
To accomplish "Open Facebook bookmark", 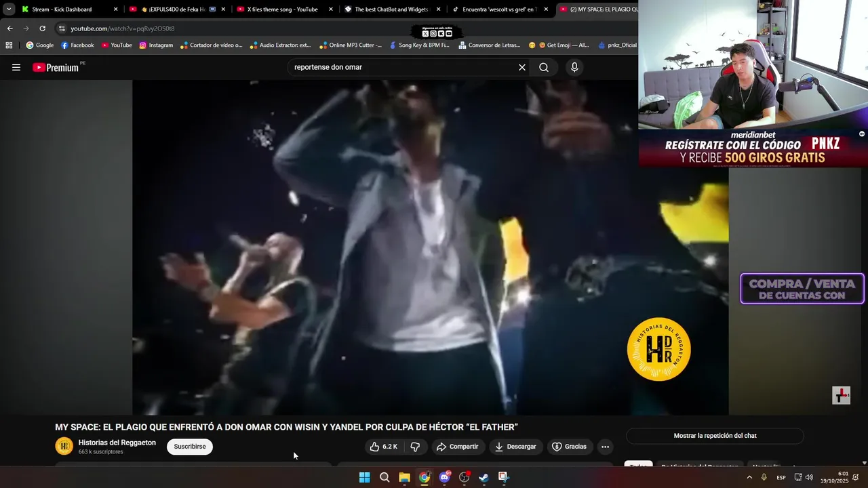I will [77, 45].
